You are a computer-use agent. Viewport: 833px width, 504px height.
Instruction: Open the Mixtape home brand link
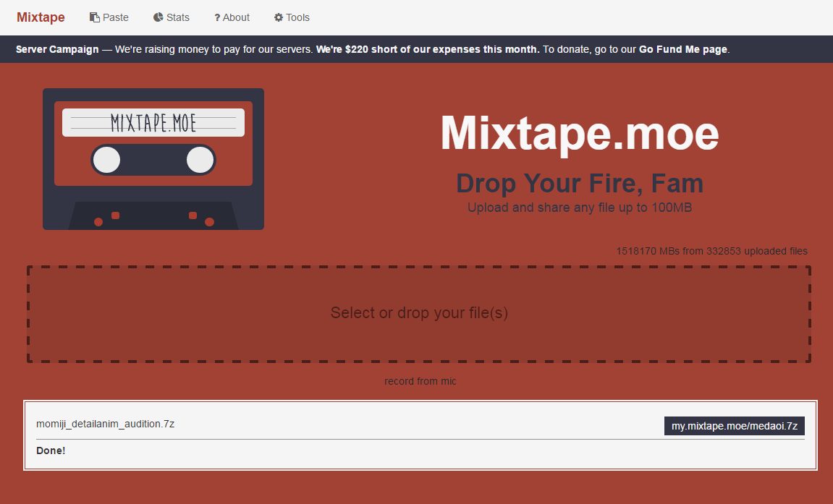tap(41, 17)
